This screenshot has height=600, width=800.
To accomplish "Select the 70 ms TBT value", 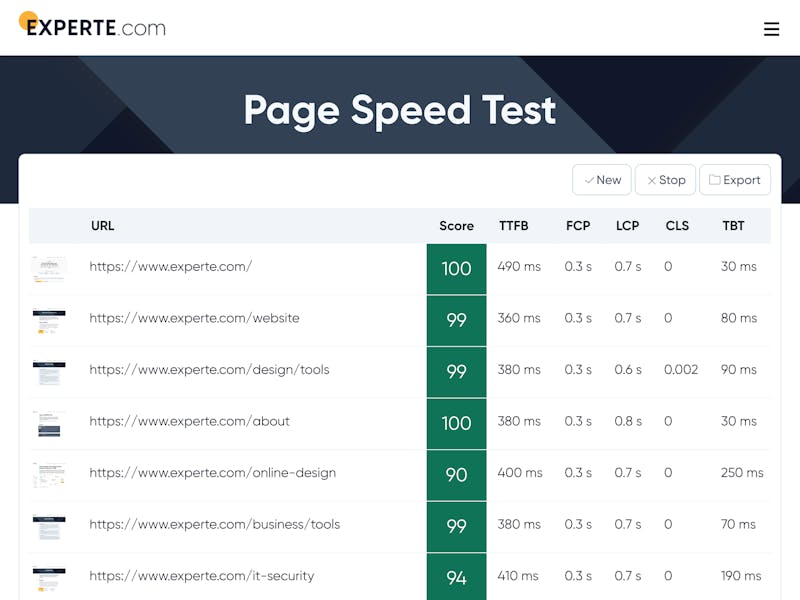I will point(738,524).
